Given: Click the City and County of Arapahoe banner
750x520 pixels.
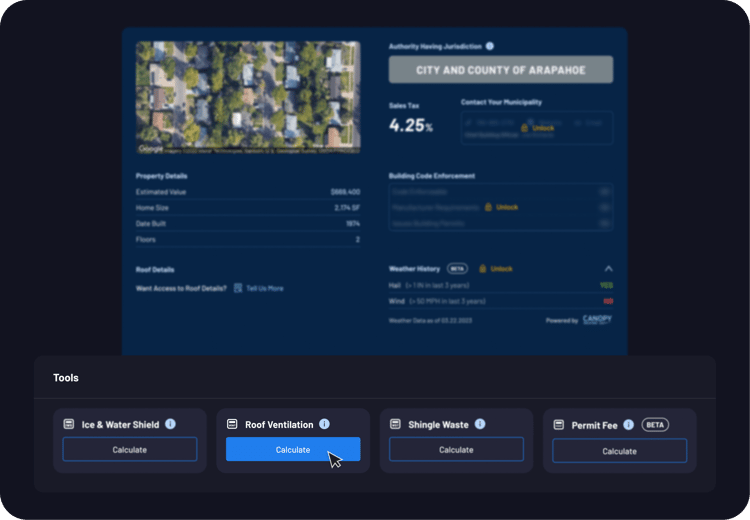Looking at the screenshot, I should coord(501,70).
